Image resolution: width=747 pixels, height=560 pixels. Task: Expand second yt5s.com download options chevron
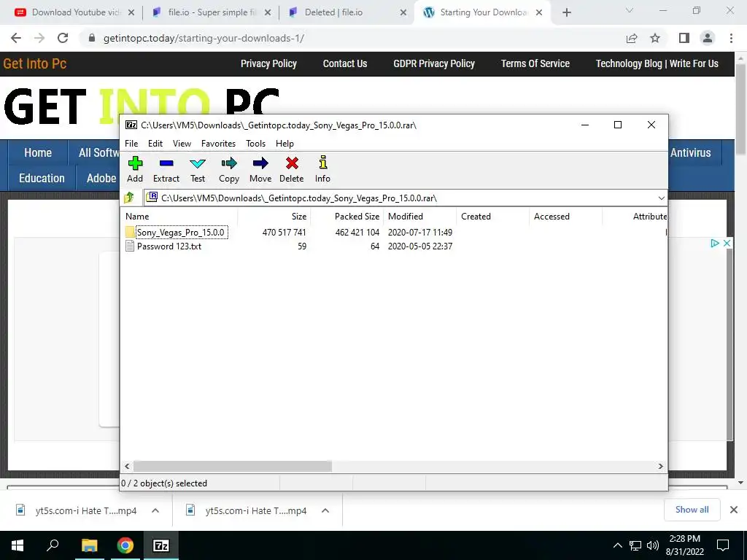tap(325, 510)
